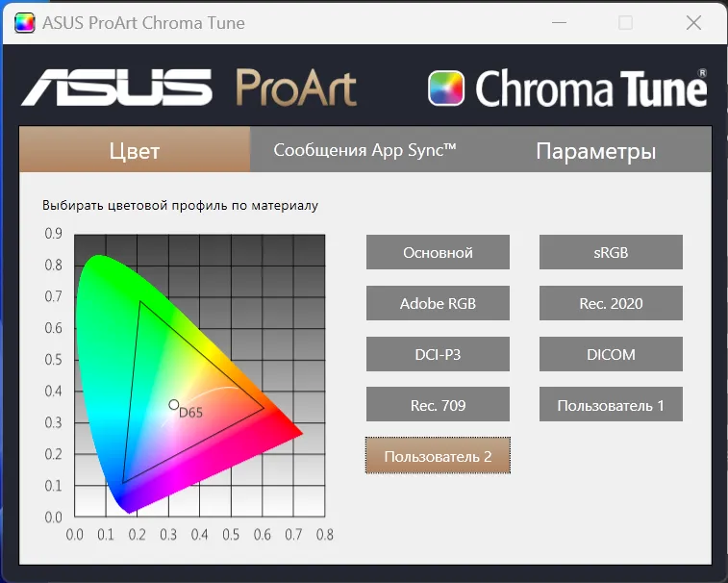Click the Chroma Tune app icon in title bar
728x583 pixels.
coord(24,22)
